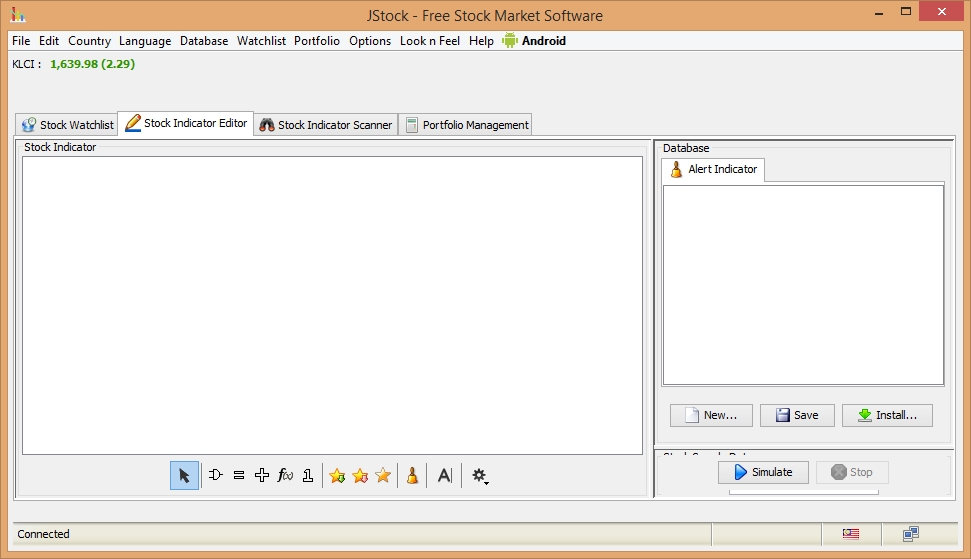Click the Android menu label
Viewport: 971px width, 559px height.
click(x=544, y=41)
